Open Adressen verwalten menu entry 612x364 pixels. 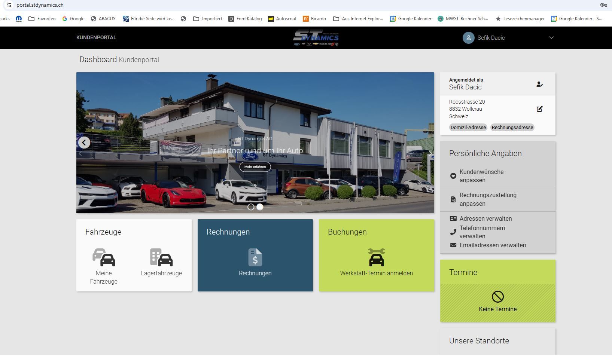point(485,218)
